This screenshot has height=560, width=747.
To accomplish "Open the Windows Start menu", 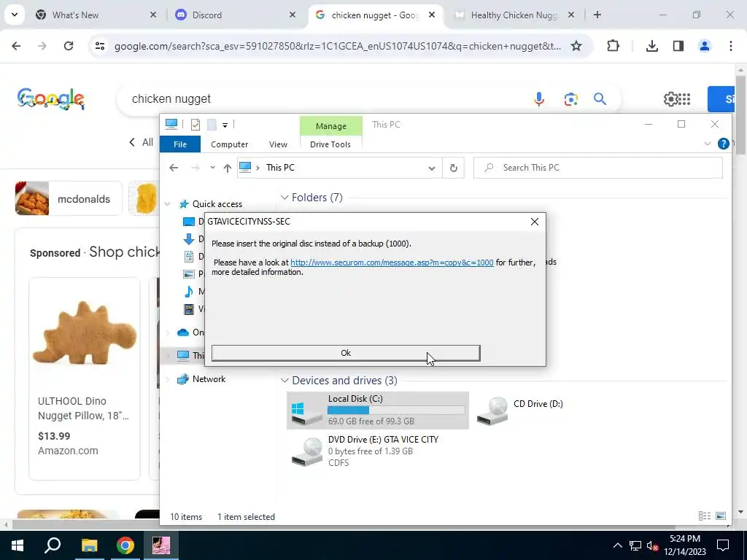I will tap(18, 545).
